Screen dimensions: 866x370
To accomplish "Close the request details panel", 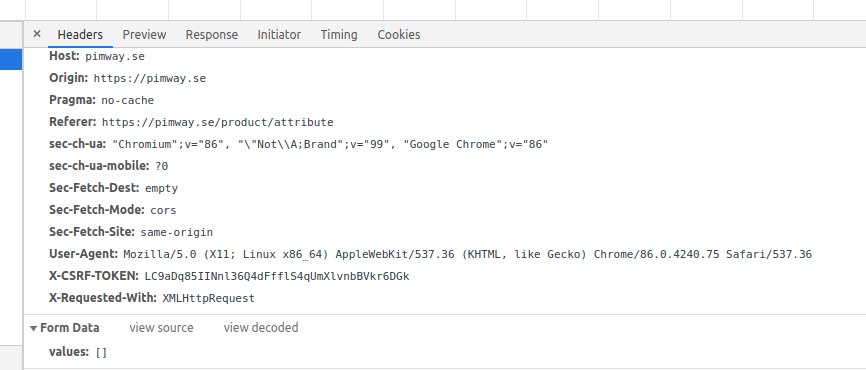I will tap(37, 34).
